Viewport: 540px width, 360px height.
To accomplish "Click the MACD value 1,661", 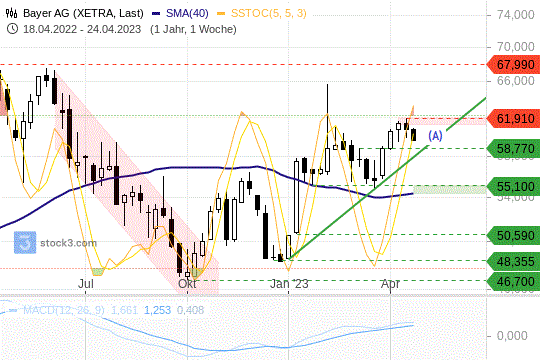I will coord(124,310).
